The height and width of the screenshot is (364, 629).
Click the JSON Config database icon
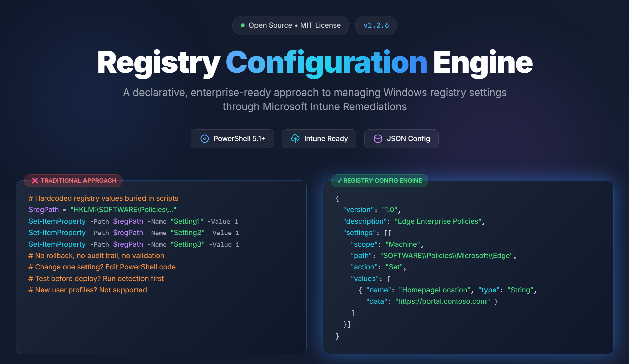coord(378,139)
